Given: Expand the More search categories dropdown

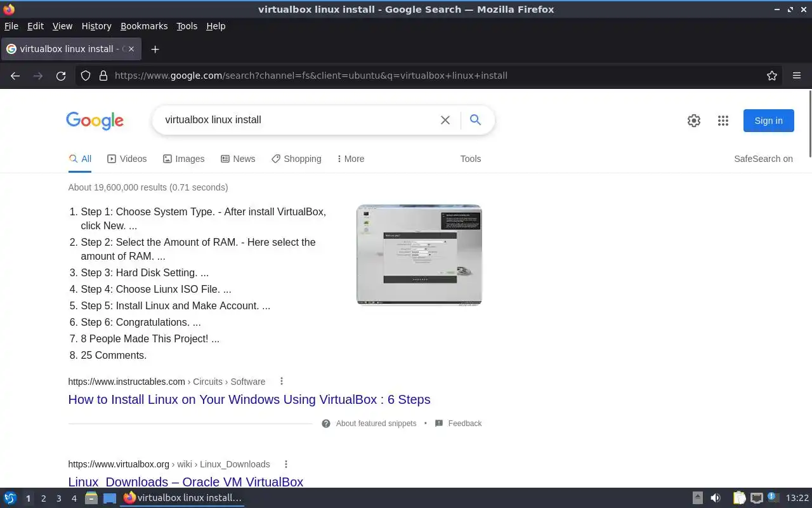Looking at the screenshot, I should tap(350, 159).
